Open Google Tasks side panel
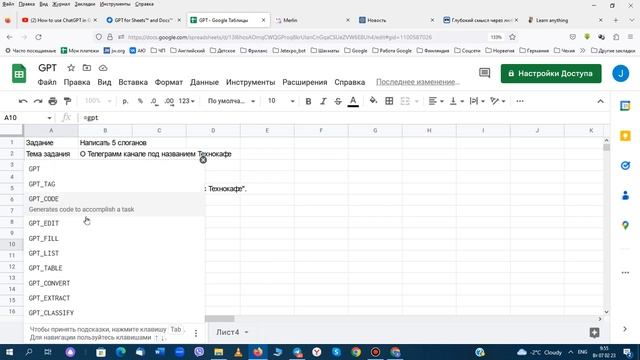640x360 pixels. pos(625,165)
